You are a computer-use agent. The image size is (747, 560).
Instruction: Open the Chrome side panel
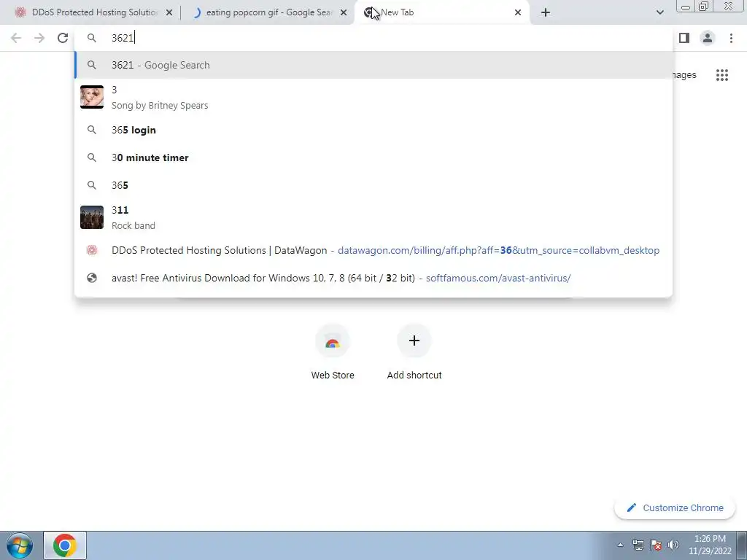pyautogui.click(x=684, y=38)
